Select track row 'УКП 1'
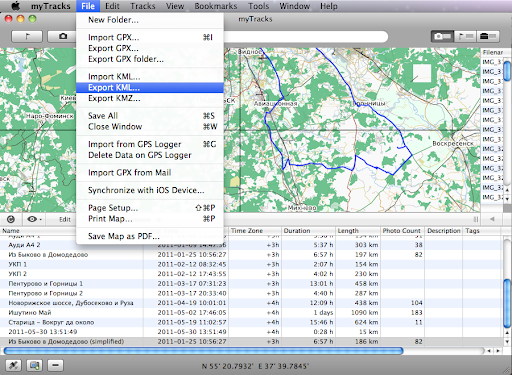The height and width of the screenshot is (375, 512). pos(251,264)
